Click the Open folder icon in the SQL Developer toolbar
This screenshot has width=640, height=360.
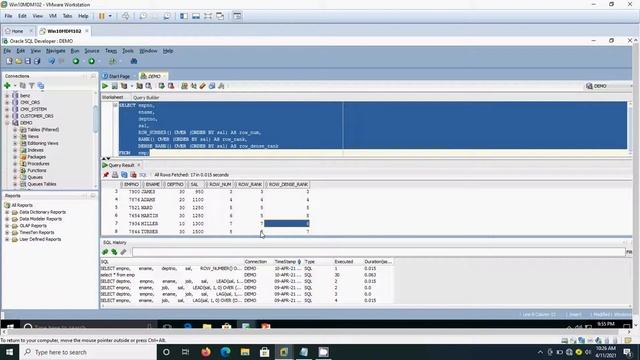coord(18,61)
